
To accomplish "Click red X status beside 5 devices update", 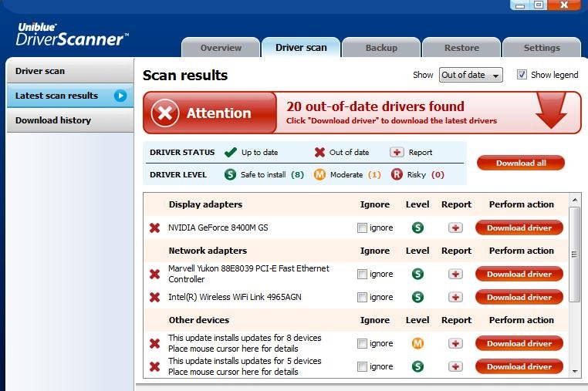I will click(x=154, y=366).
